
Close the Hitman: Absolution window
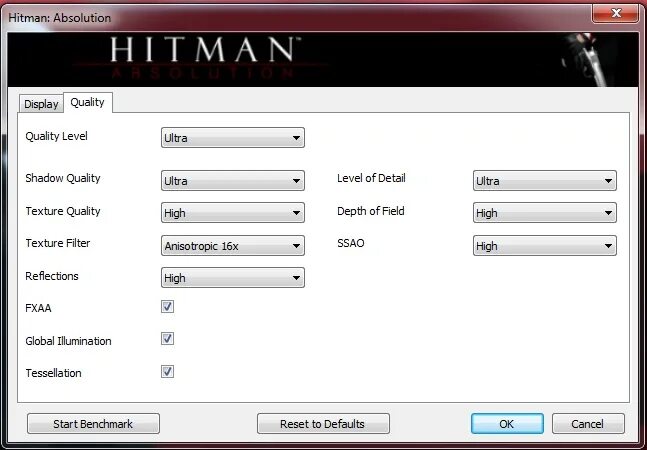(x=615, y=13)
